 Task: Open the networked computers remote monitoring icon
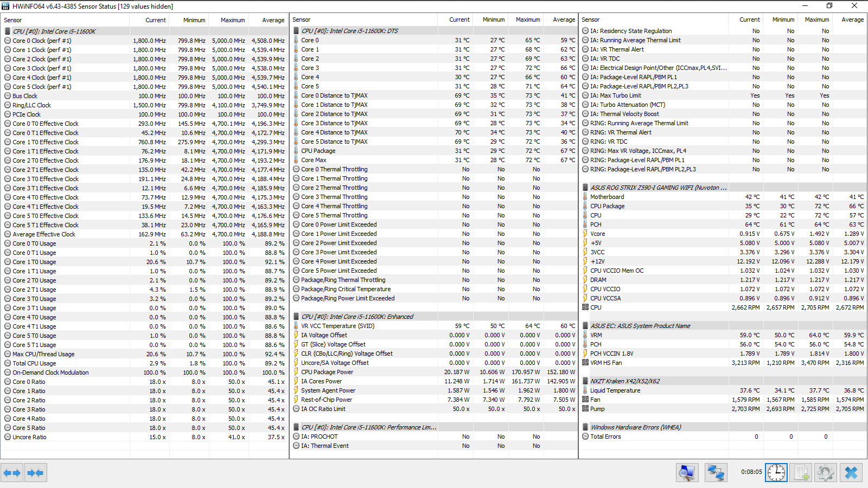[x=716, y=473]
